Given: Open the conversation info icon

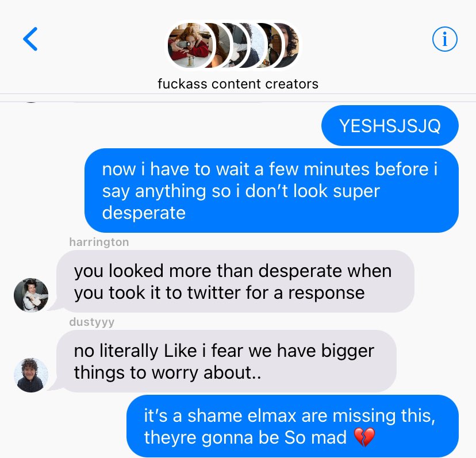Looking at the screenshot, I should (445, 39).
